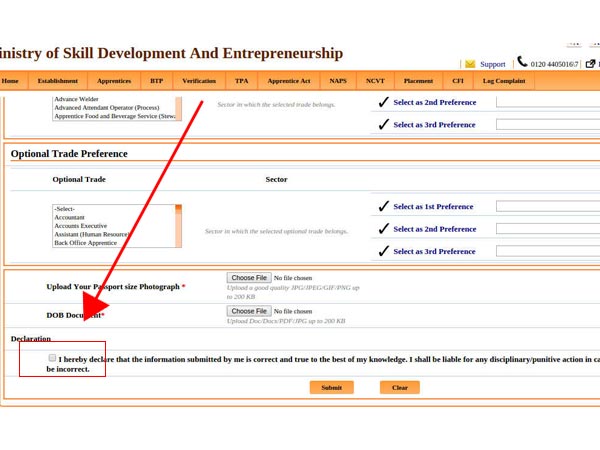Click the optional 2nd Preference input field
This screenshot has height=450, width=600.
[548, 229]
